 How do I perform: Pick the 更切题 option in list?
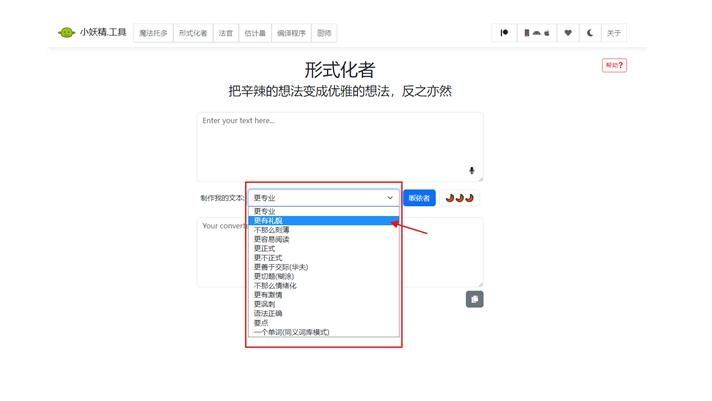point(324,276)
